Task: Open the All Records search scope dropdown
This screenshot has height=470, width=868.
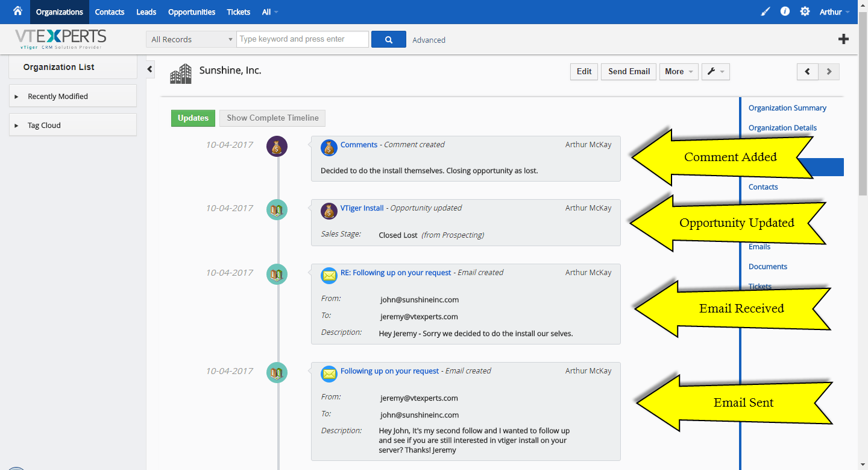Action: [190, 39]
